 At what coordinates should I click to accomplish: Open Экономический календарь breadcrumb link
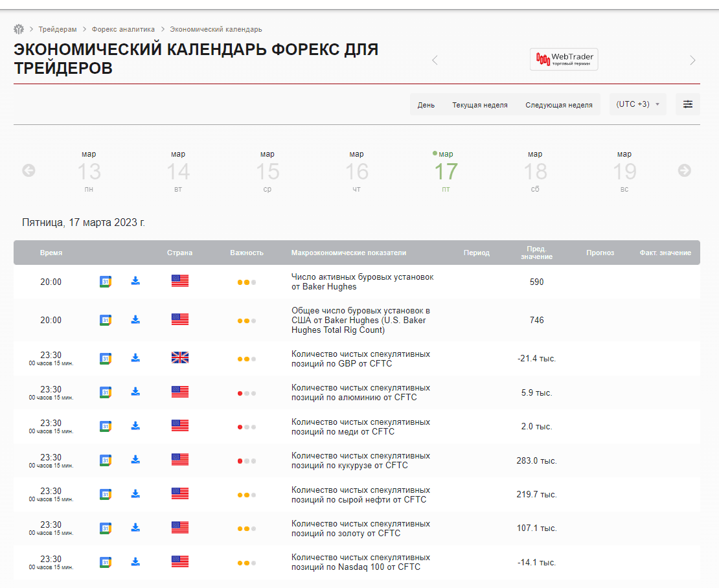(216, 29)
